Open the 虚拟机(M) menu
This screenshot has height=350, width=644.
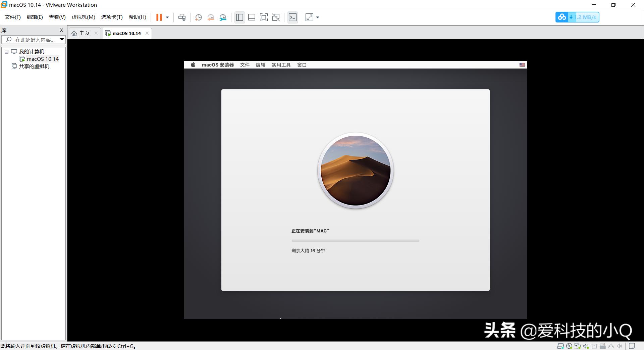coord(83,17)
